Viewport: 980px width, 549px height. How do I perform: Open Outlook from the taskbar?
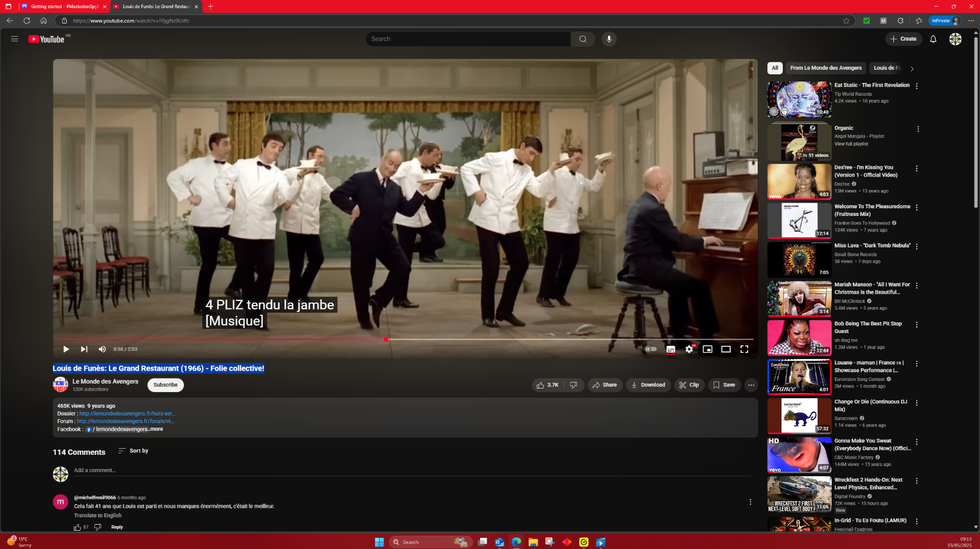coord(499,542)
